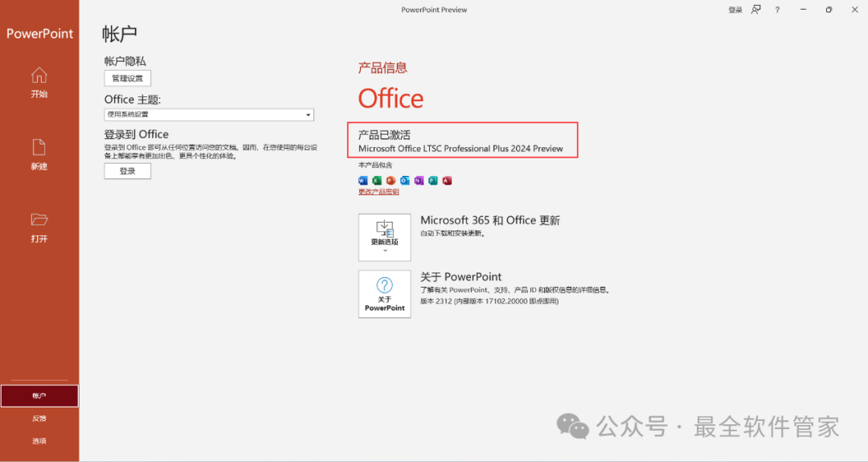Viewport: 868px width, 462px height.
Task: Click the product name Microsoft Office LTSC text
Action: [461, 149]
